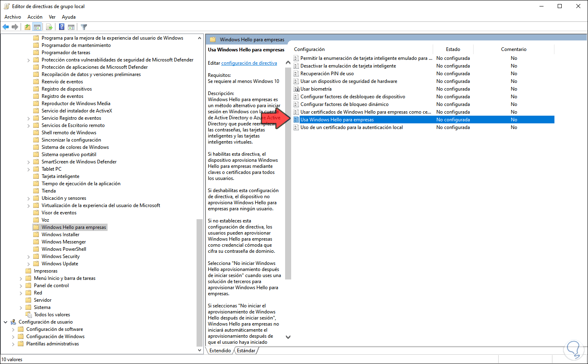Click the gray Forward arrow in the toolbar

click(x=15, y=27)
